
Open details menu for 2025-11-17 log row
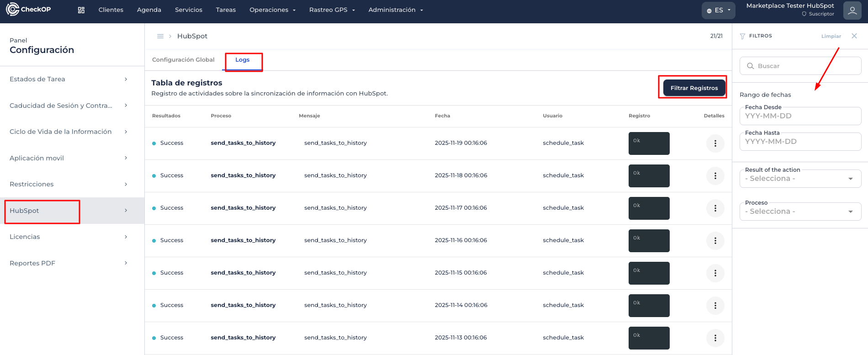coord(715,208)
